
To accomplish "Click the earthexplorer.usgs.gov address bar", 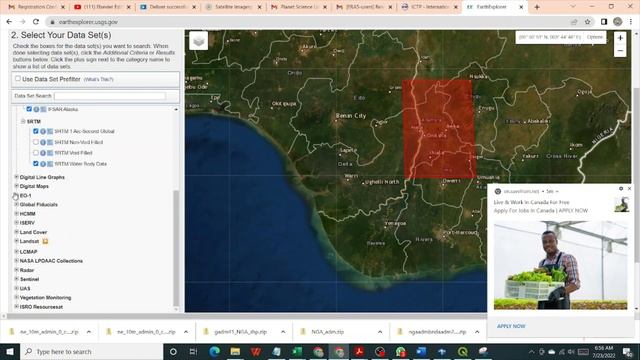I will (x=88, y=22).
